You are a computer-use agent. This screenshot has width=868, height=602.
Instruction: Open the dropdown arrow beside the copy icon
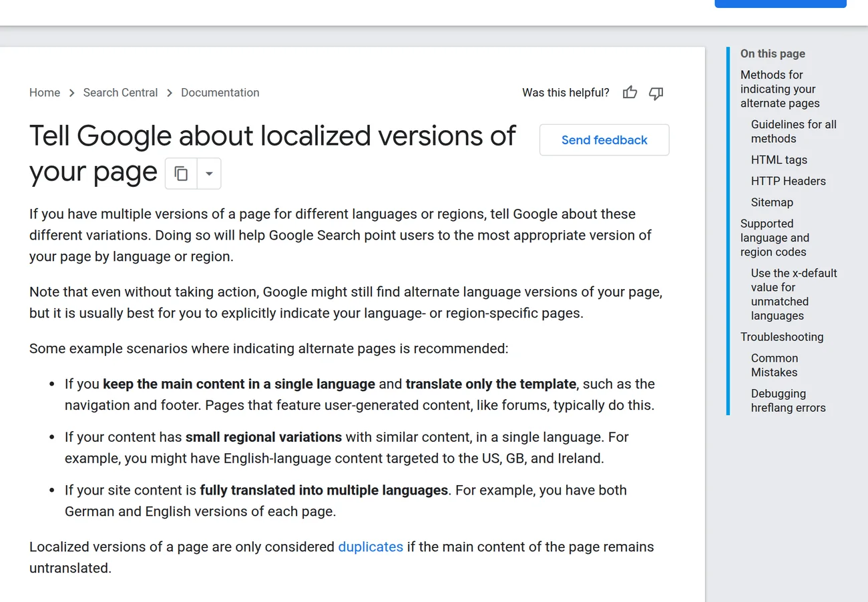click(x=209, y=174)
